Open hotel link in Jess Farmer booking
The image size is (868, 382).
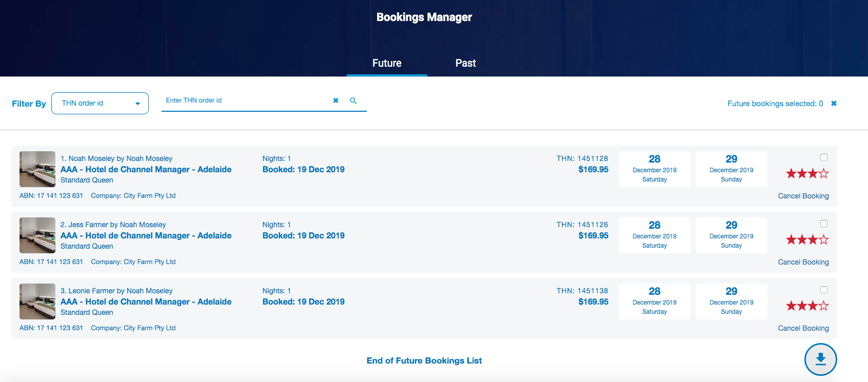tap(146, 236)
